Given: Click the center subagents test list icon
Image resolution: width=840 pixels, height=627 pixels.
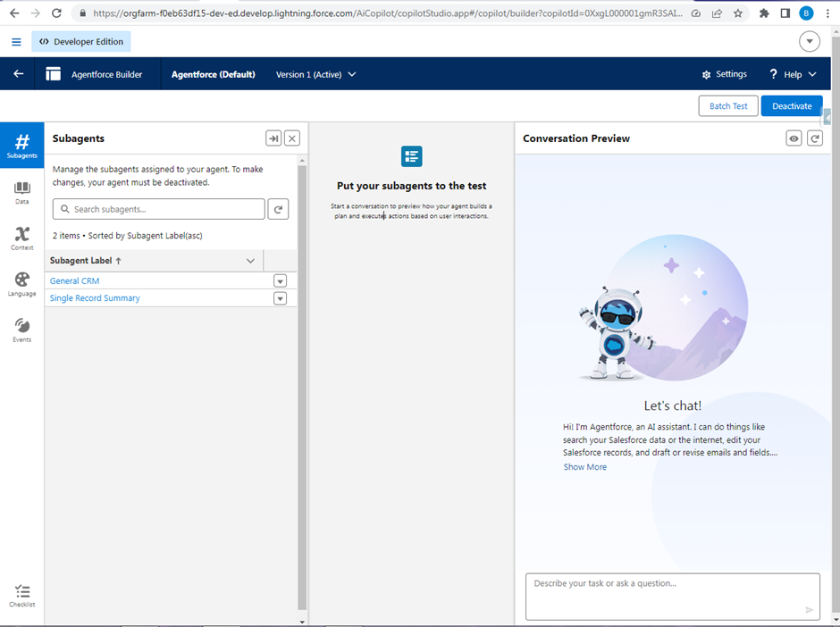Looking at the screenshot, I should [411, 156].
